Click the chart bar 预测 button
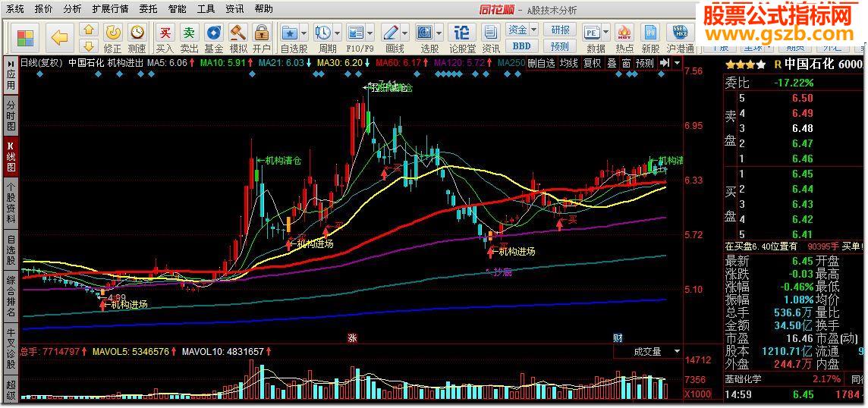Viewport: 868px width, 408px height. pyautogui.click(x=645, y=63)
